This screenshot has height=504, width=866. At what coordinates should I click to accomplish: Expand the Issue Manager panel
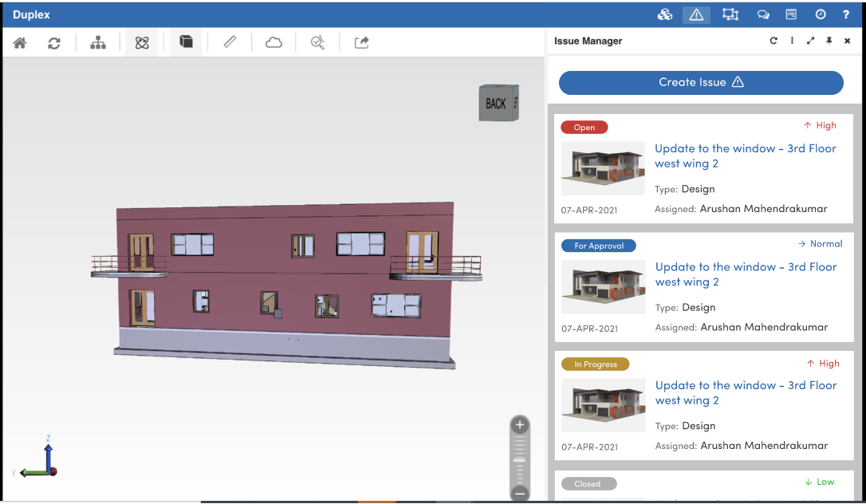pos(810,41)
